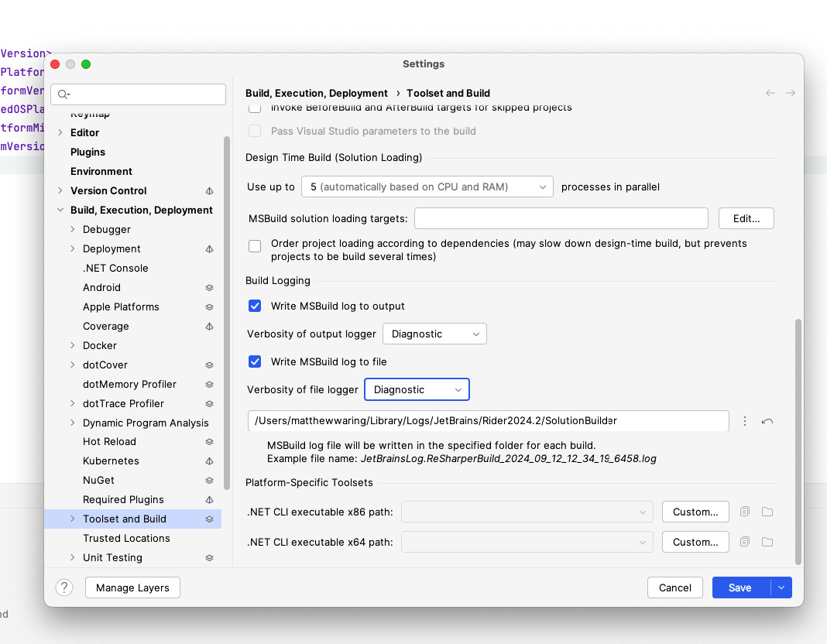Navigate back with the left arrow
The height and width of the screenshot is (644, 827).
pos(770,93)
